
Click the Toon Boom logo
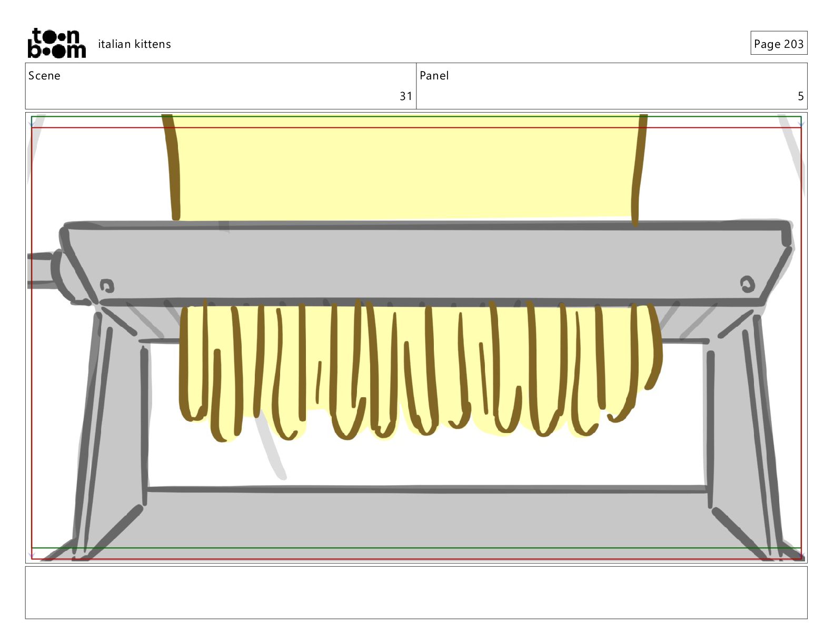tap(56, 43)
